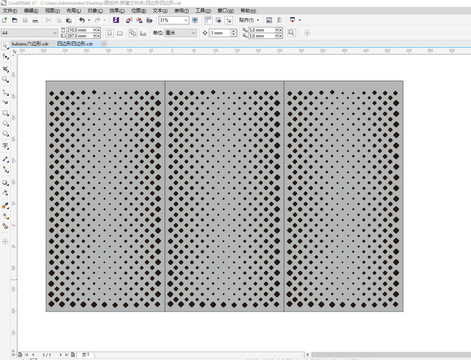Go to the last page arrow
Image resolution: width=471 pixels, height=360 pixels.
coord(67,355)
